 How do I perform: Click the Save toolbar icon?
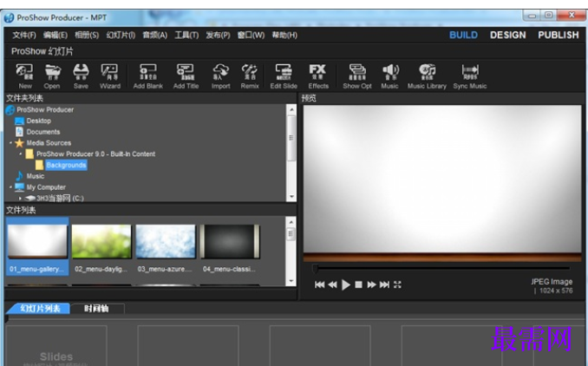pos(81,76)
